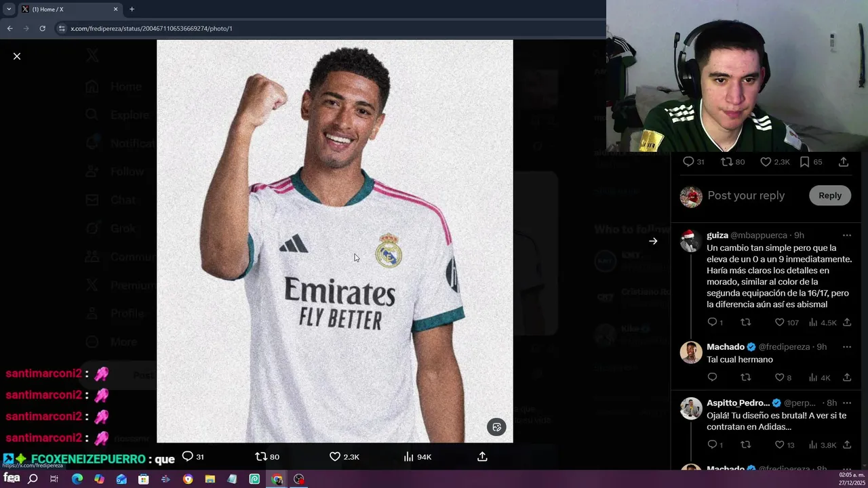The width and height of the screenshot is (868, 488).
Task: View the 3.8K analytics on Aspitto_Pedro's comment
Action: (x=823, y=445)
